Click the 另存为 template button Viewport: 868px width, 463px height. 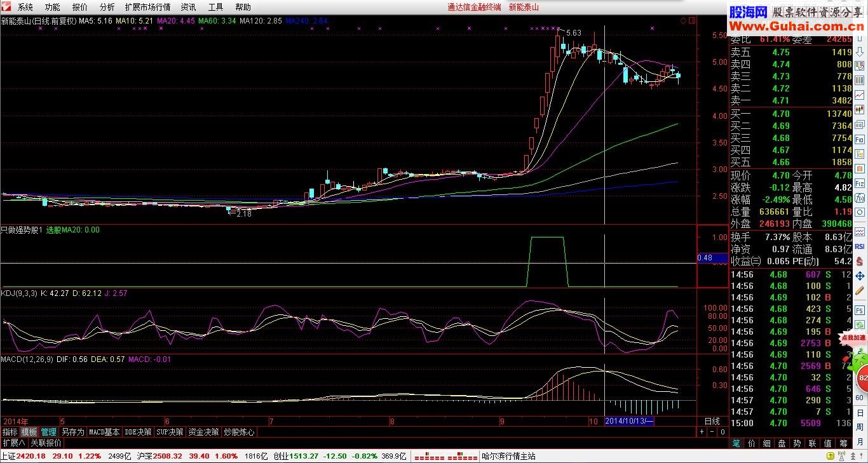click(72, 432)
